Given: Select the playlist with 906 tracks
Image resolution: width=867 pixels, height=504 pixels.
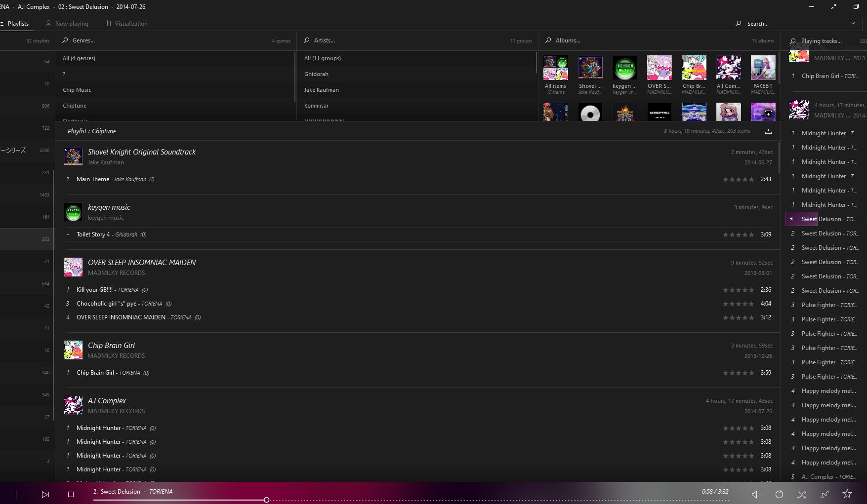Looking at the screenshot, I should (x=27, y=106).
